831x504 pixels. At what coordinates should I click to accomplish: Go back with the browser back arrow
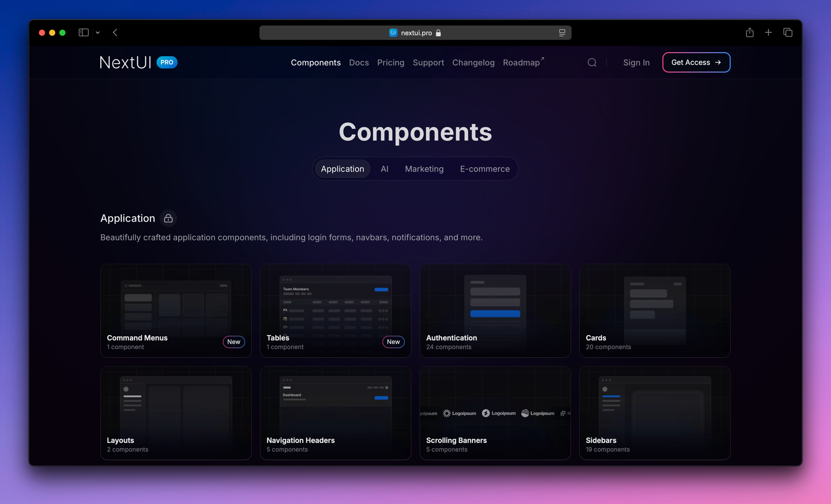(115, 32)
